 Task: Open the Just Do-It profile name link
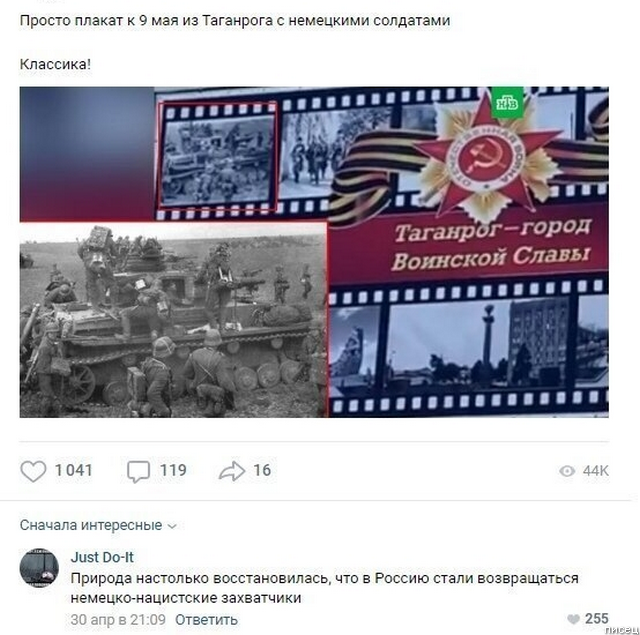102,557
